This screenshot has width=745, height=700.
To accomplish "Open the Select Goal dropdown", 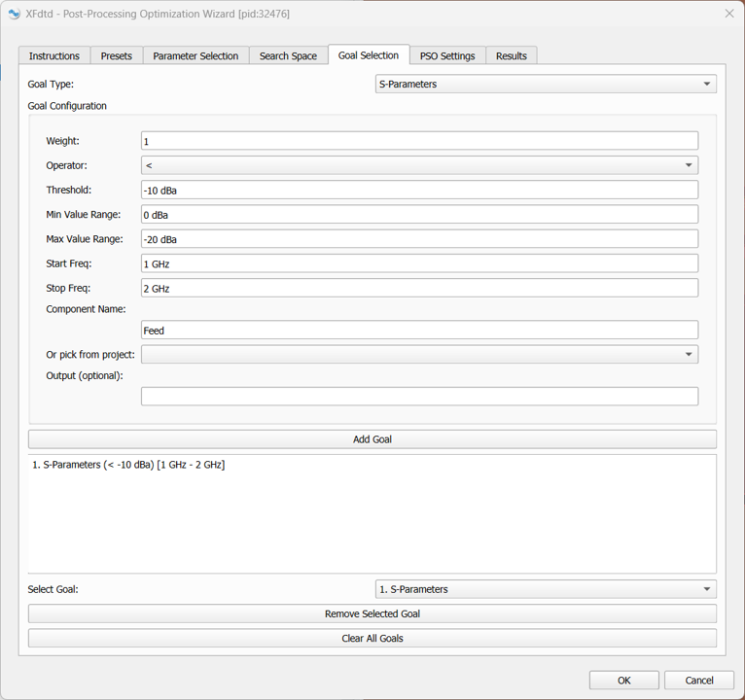I will [x=546, y=589].
